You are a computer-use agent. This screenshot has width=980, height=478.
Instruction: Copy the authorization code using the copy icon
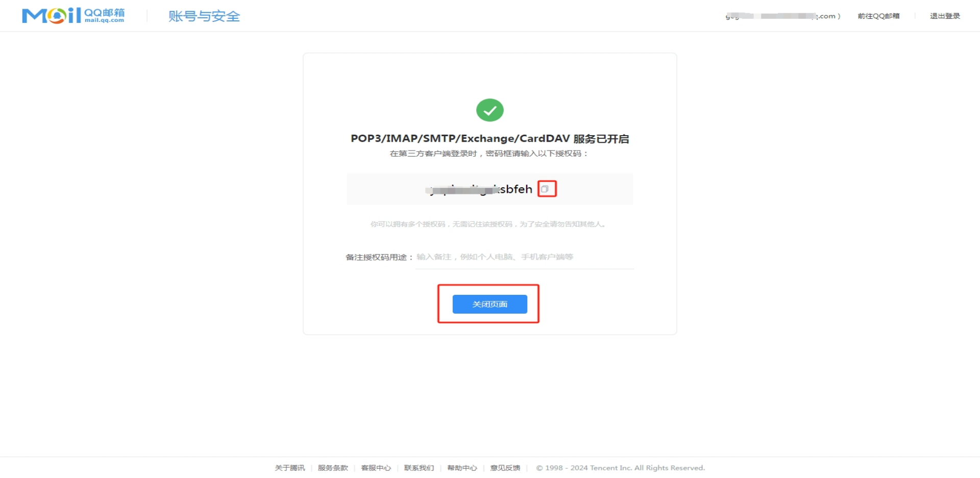(x=545, y=189)
